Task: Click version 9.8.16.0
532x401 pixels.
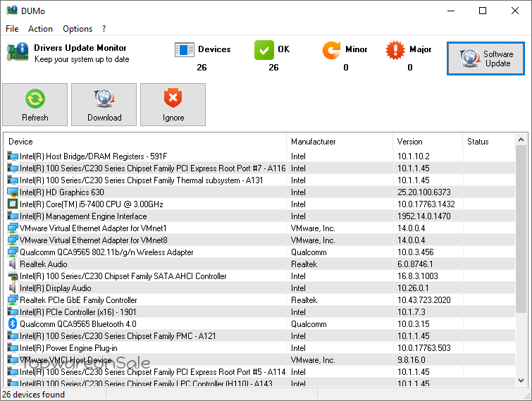Action: point(412,359)
